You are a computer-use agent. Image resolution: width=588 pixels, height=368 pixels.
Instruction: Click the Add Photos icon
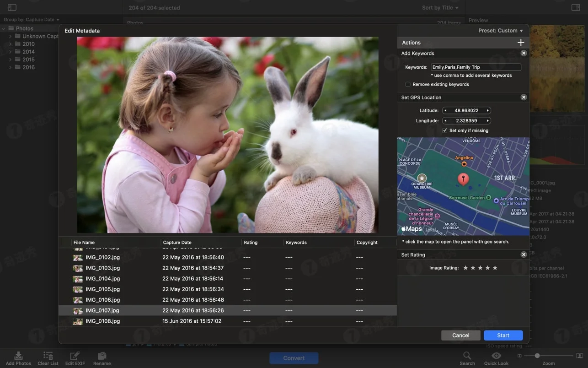[18, 355]
